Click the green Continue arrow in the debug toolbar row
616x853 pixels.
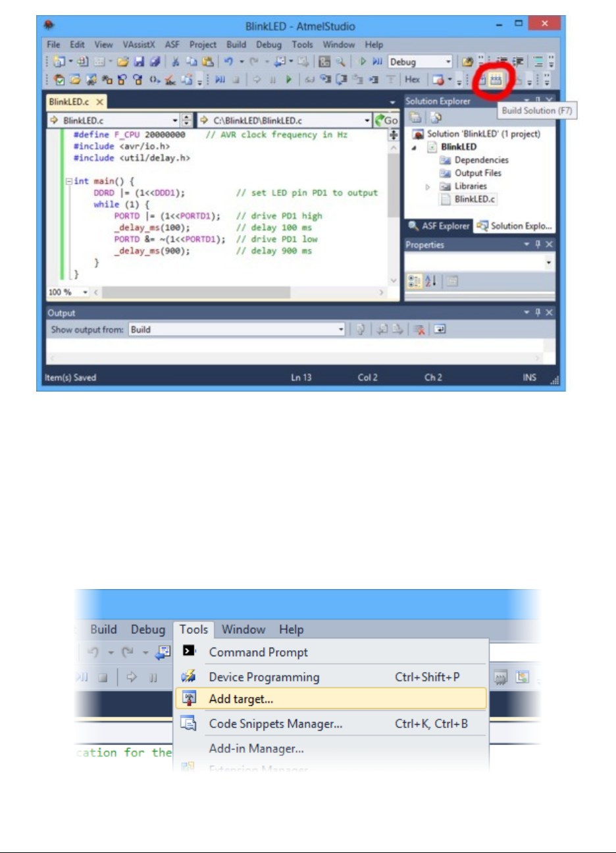coord(288,80)
